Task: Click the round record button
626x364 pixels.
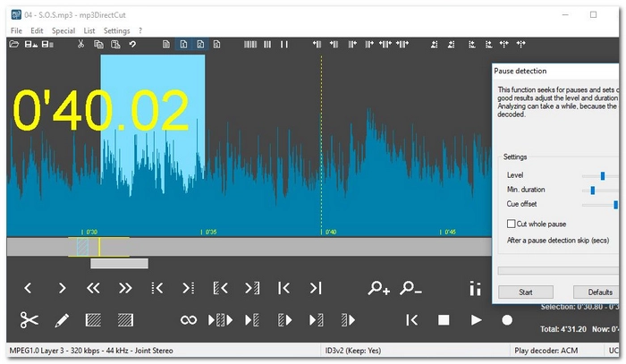Action: (507, 320)
